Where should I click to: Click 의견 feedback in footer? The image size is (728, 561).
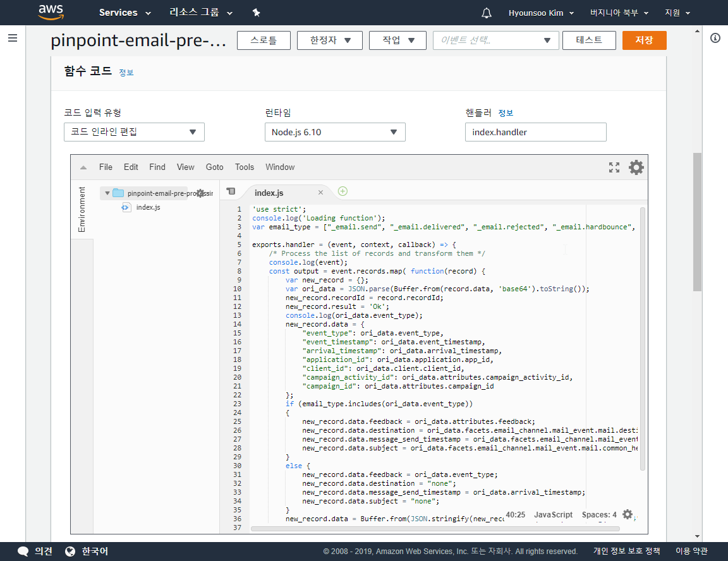(x=44, y=552)
